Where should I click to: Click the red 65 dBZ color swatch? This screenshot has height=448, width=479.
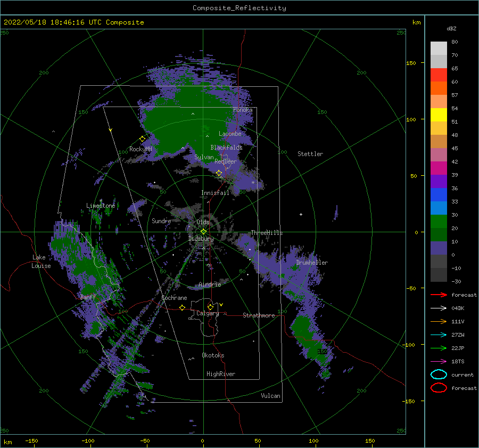click(x=439, y=75)
